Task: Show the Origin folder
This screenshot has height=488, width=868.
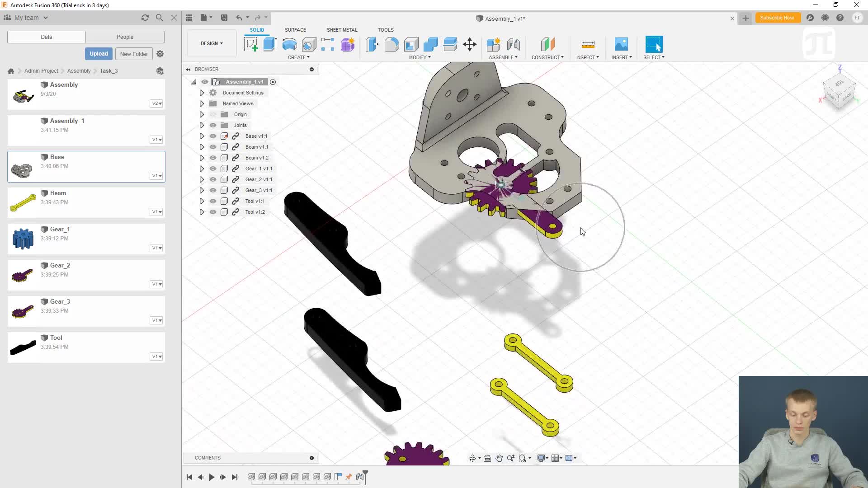Action: tap(213, 114)
